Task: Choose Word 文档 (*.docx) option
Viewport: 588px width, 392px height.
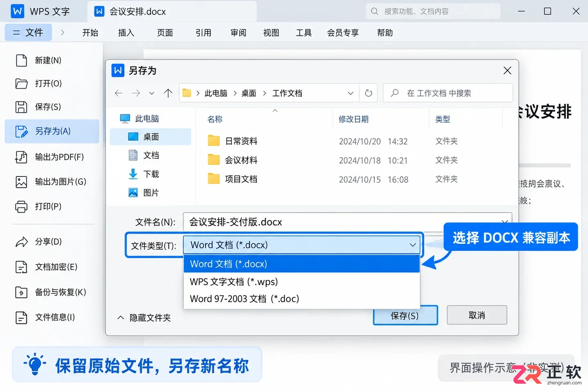Action: coord(302,264)
